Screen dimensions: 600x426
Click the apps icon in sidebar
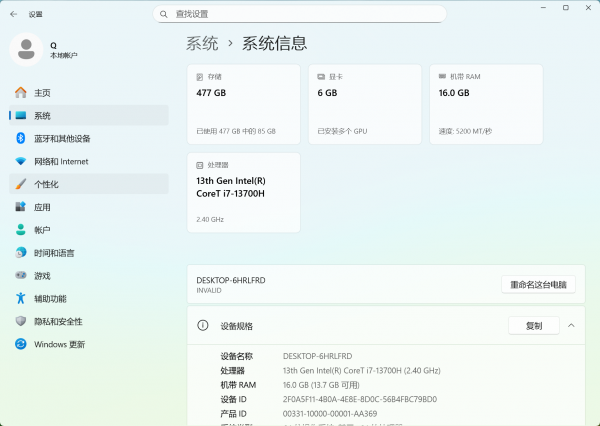click(x=21, y=207)
